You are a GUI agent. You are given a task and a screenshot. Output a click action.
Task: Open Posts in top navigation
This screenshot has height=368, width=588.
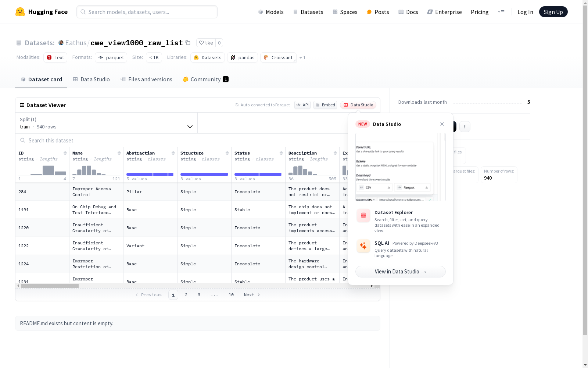point(378,12)
